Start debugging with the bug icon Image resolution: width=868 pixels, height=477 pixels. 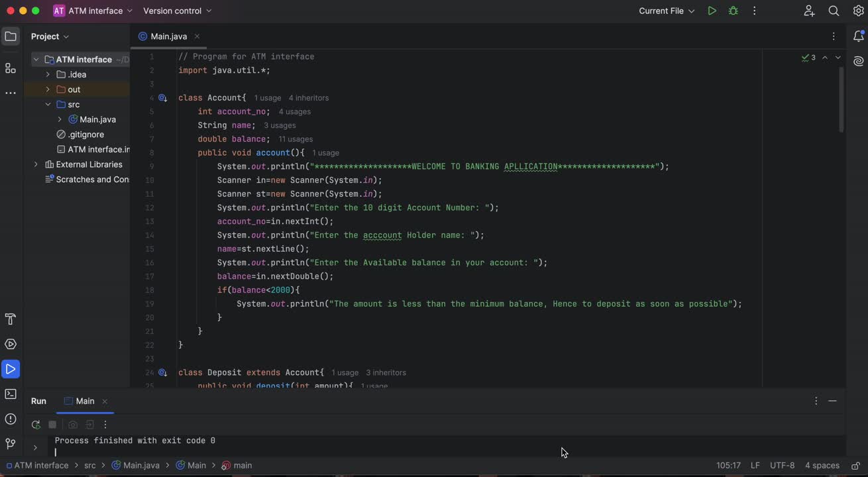733,11
